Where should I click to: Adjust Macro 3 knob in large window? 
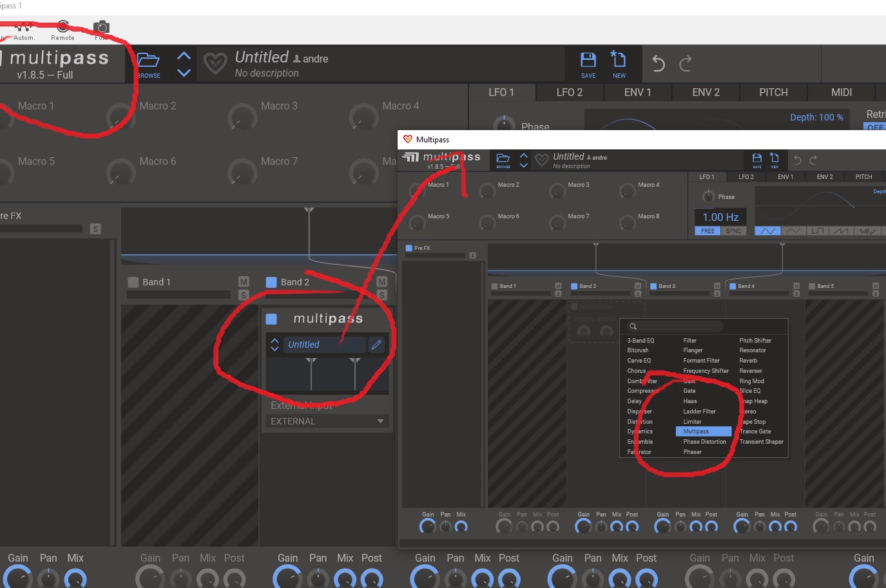pyautogui.click(x=242, y=118)
